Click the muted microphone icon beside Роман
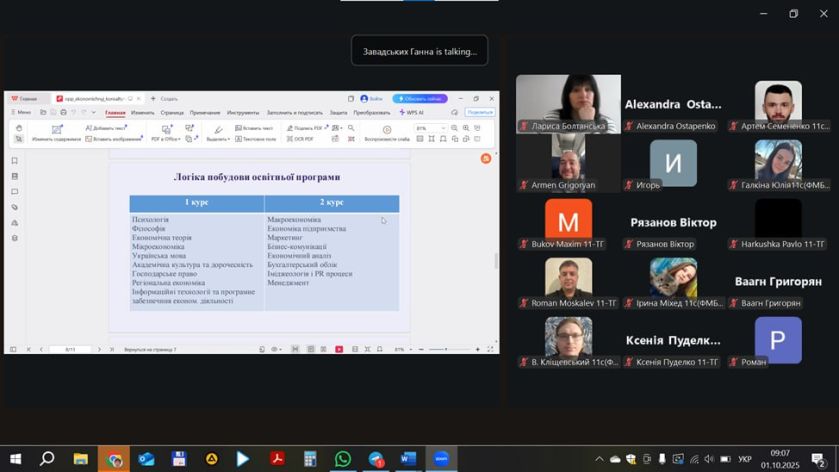Screen dimensions: 839x472 [734, 362]
